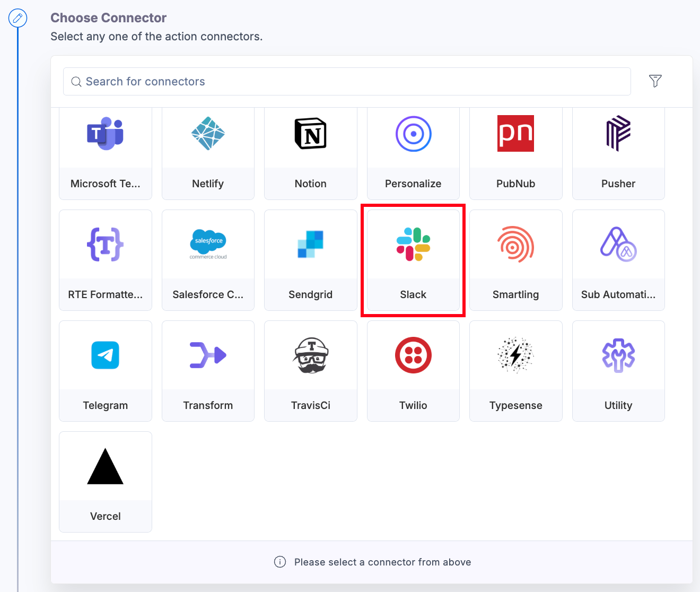Click the Vercel label

pos(106,516)
